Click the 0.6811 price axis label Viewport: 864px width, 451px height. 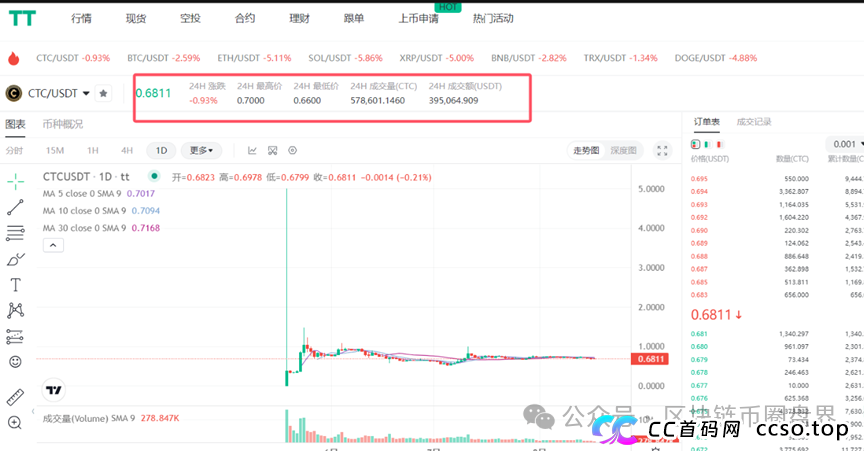pos(650,359)
